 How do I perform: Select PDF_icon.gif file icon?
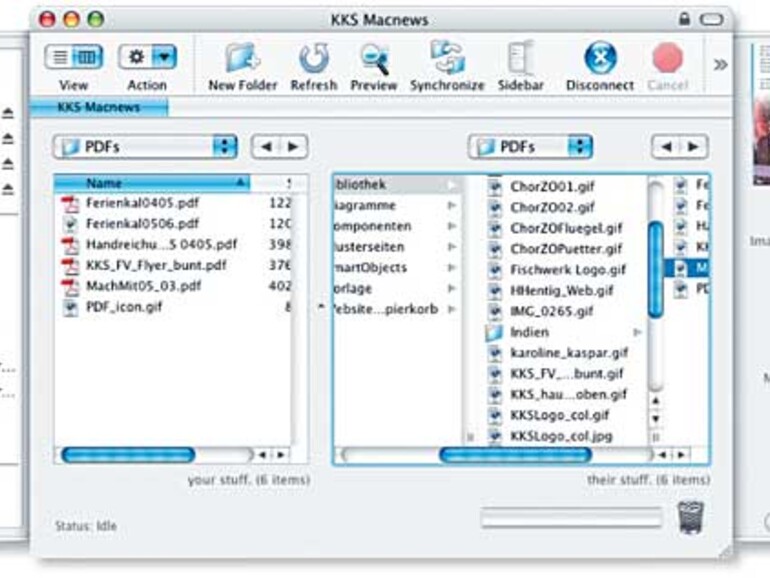click(71, 307)
